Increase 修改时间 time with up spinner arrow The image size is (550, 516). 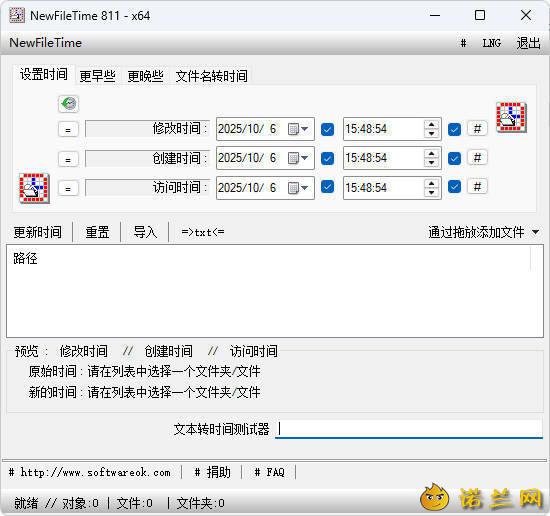click(431, 124)
